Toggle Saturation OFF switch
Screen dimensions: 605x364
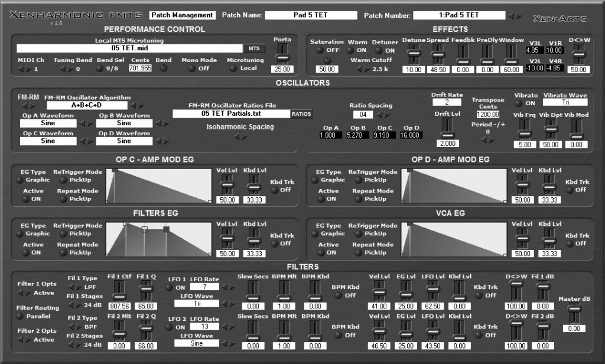pos(320,50)
